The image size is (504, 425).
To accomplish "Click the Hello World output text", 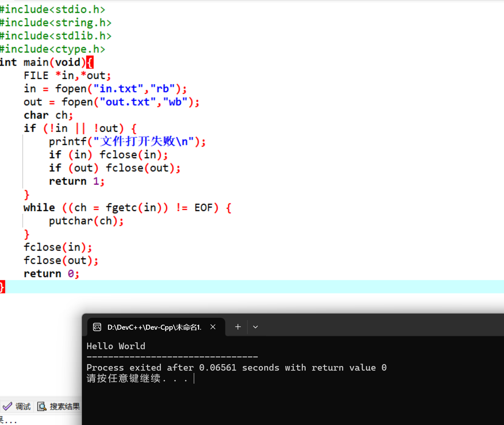I will coord(116,346).
